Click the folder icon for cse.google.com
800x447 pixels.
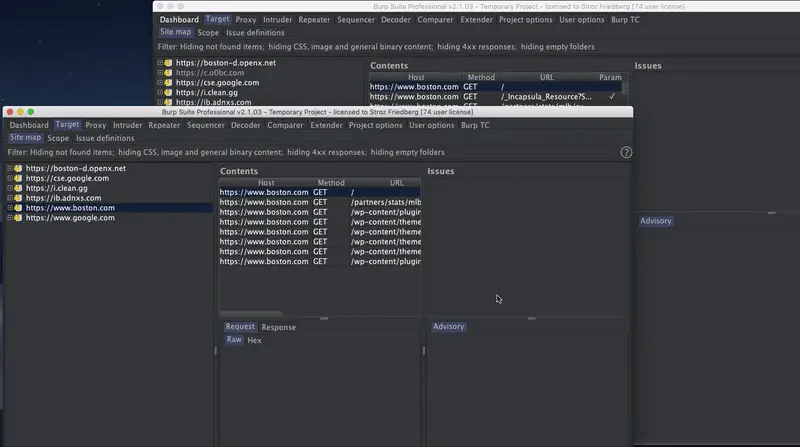tap(18, 178)
